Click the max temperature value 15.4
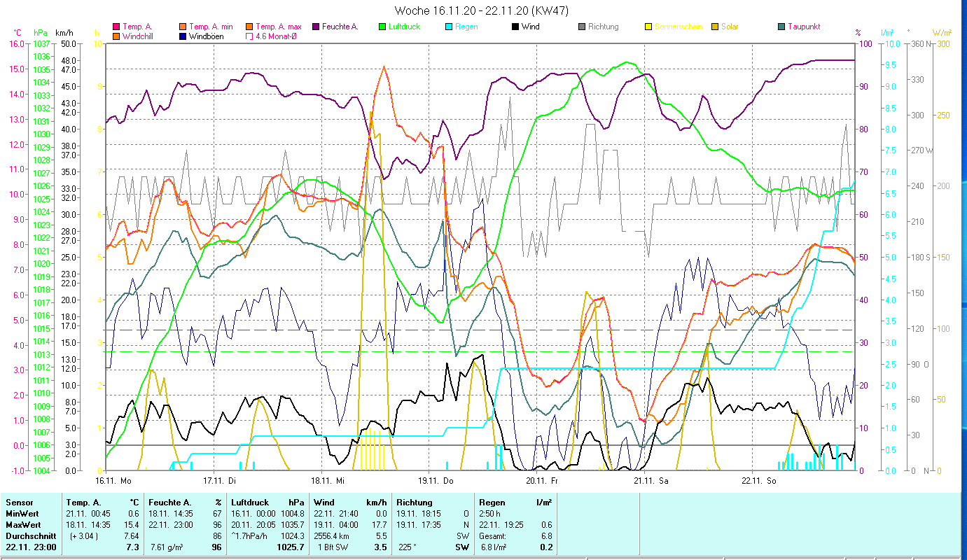 pos(132,525)
